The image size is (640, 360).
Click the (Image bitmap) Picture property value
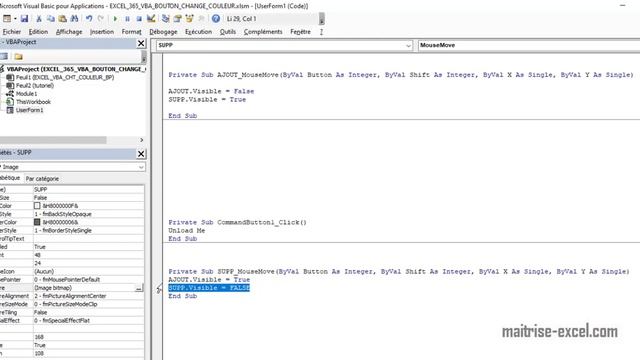point(84,288)
